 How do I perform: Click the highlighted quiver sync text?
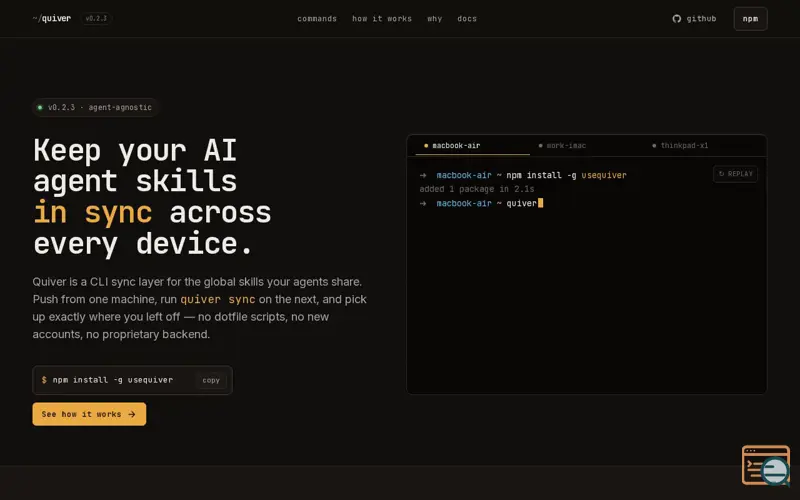click(217, 299)
